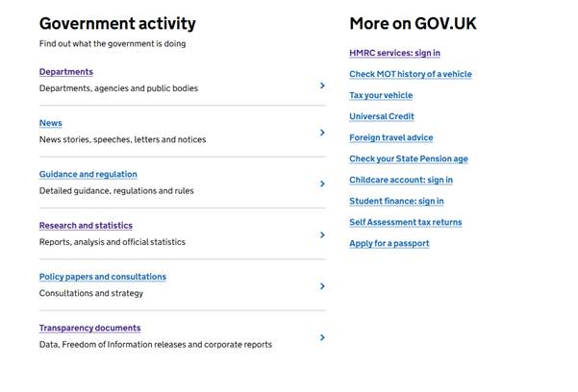
Task: Open Guidance and regulation link
Action: point(88,174)
